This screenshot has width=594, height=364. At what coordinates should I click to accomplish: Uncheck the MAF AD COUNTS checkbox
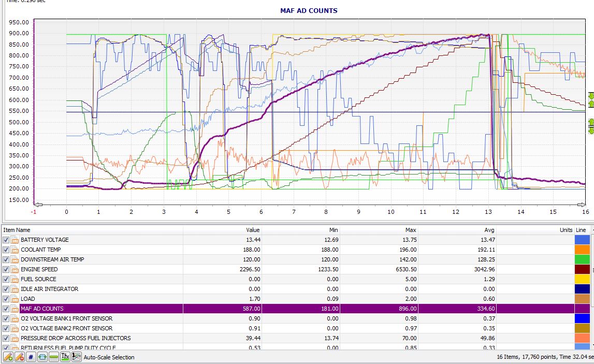coord(6,309)
